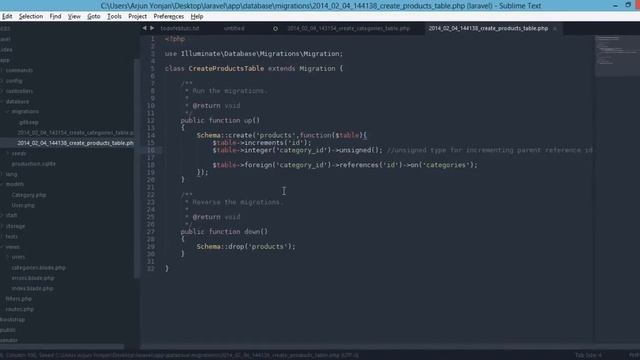Open the Selection menu

pos(31,16)
